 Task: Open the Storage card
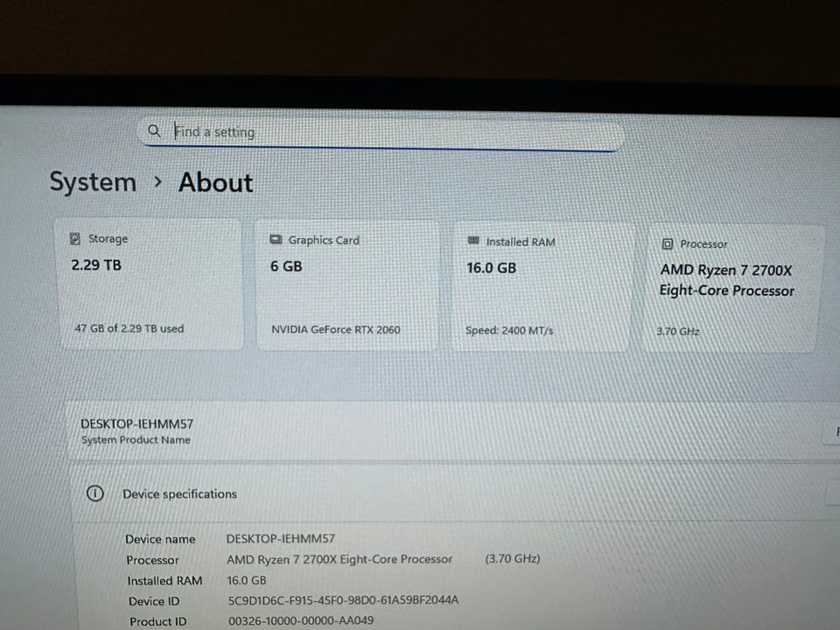[x=151, y=283]
